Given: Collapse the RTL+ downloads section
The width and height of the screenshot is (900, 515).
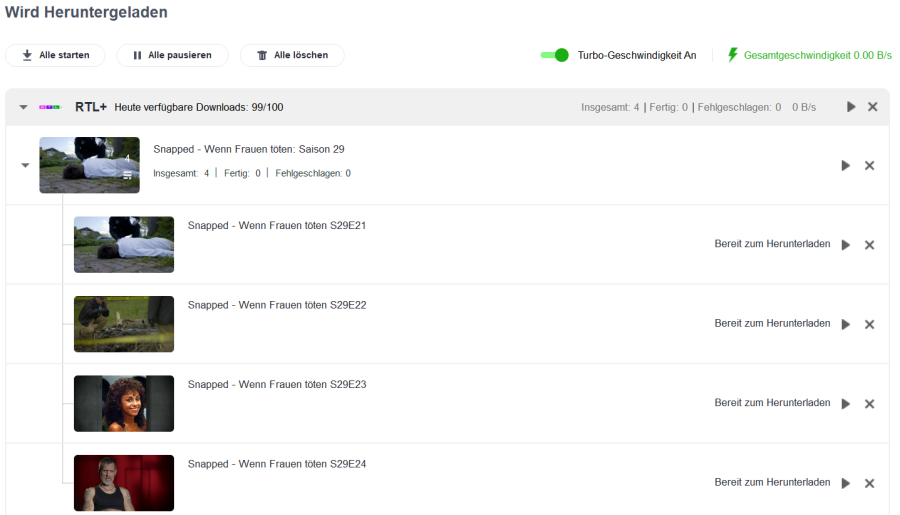Looking at the screenshot, I should (x=23, y=107).
